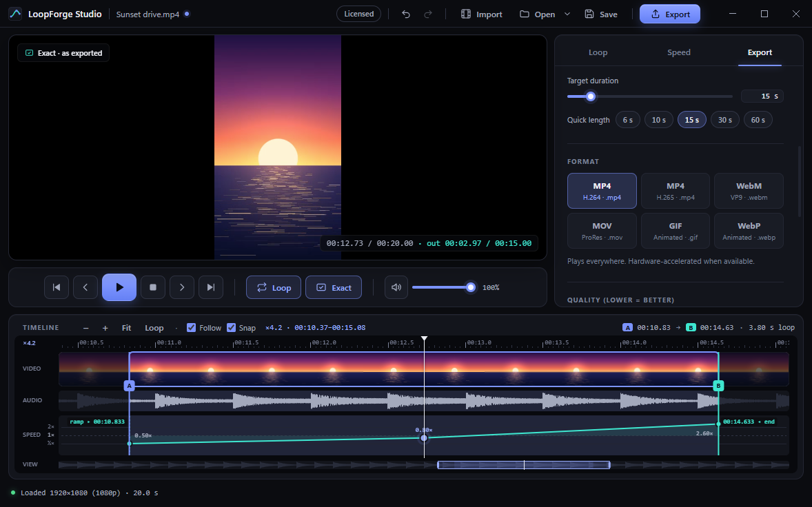Zoom in the timeline with plus
This screenshot has width=812, height=507.
click(105, 327)
